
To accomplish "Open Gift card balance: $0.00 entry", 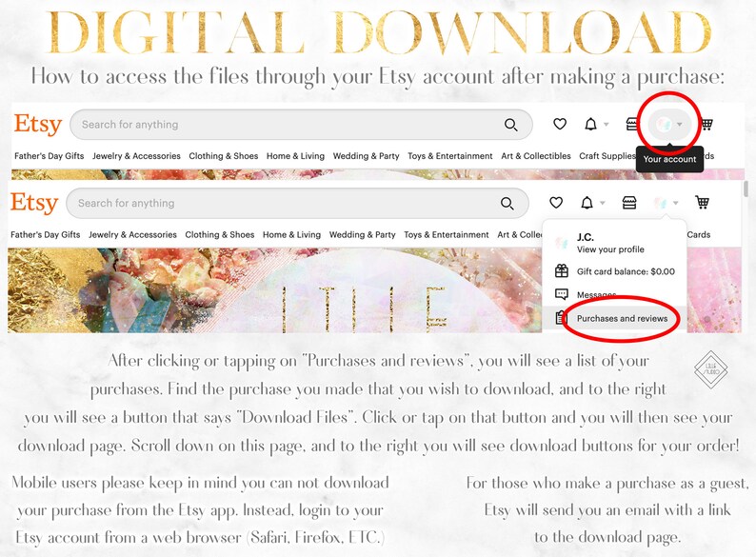I will point(614,271).
